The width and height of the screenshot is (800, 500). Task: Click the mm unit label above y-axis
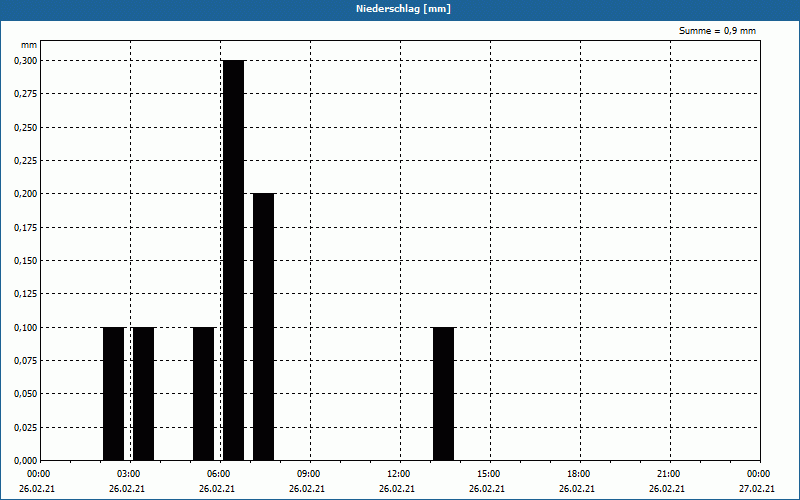(29, 45)
